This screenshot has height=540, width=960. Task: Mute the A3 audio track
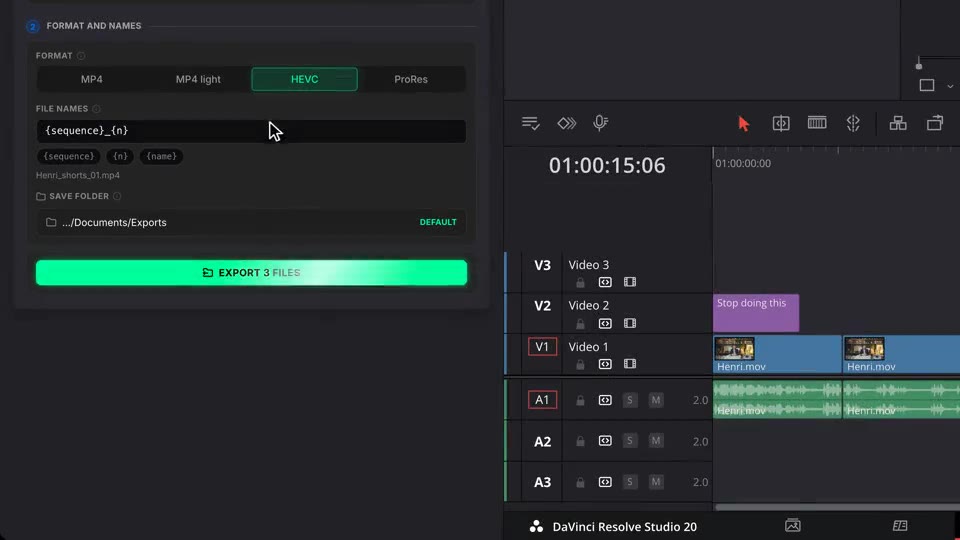pyautogui.click(x=656, y=482)
